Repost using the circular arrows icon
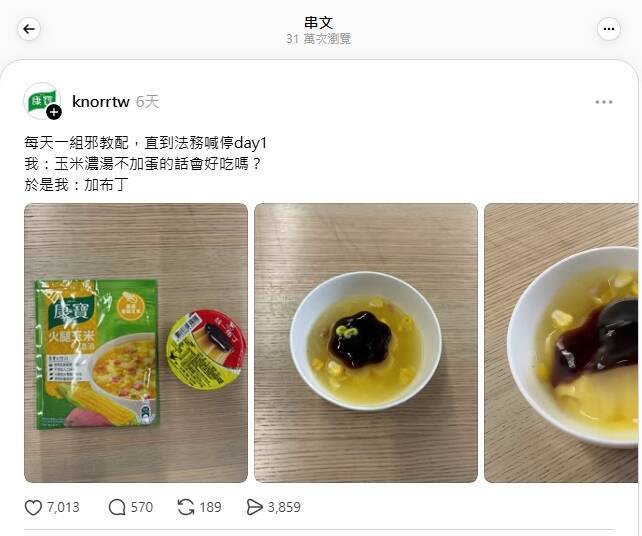642x536 pixels. click(x=186, y=507)
